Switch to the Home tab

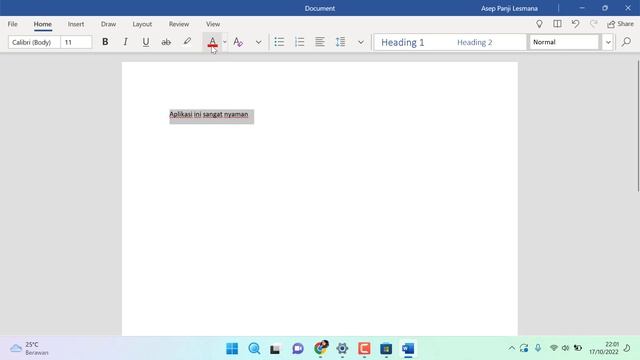(x=42, y=24)
